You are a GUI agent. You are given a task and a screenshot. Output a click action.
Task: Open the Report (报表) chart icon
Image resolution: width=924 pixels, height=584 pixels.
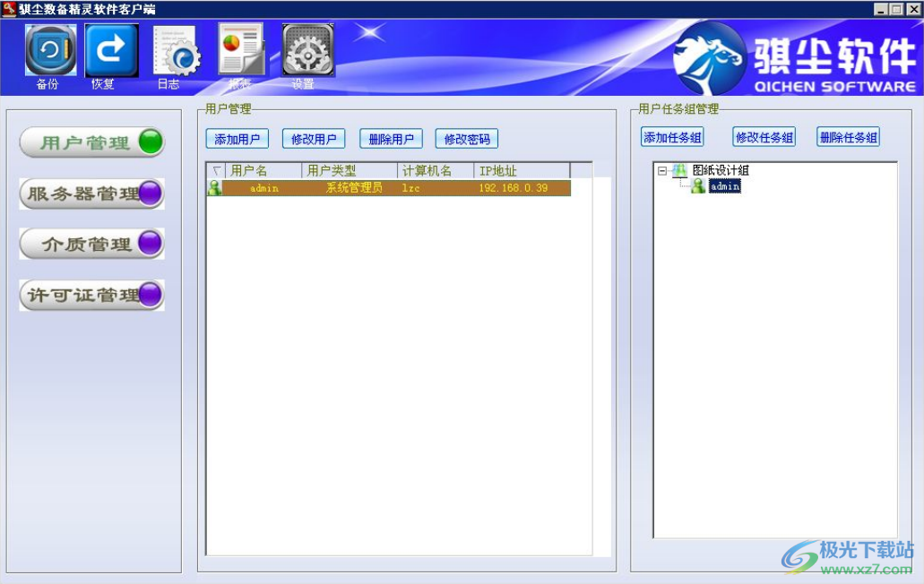[x=240, y=50]
